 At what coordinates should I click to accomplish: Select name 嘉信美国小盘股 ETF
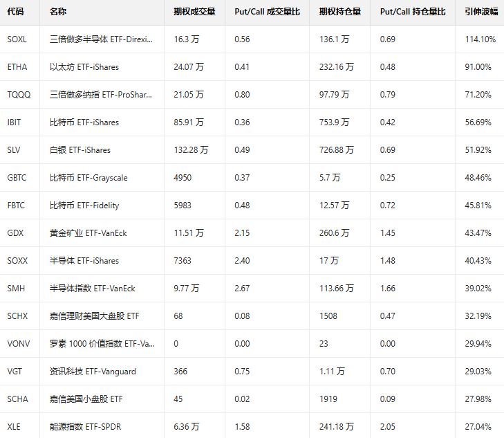click(x=86, y=399)
